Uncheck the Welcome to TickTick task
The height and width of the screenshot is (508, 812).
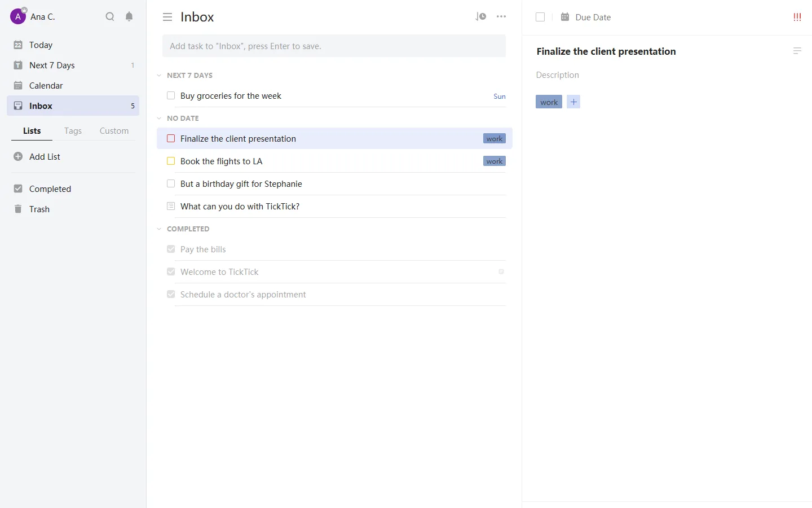tap(171, 271)
